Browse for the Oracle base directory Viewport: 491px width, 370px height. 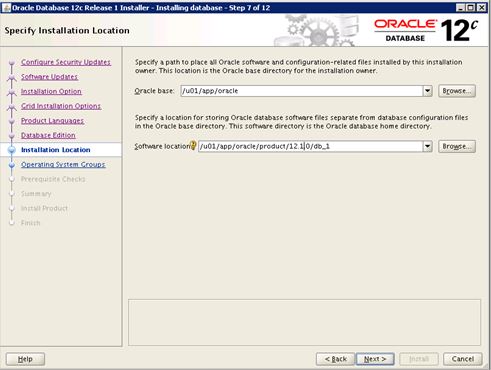[x=457, y=91]
